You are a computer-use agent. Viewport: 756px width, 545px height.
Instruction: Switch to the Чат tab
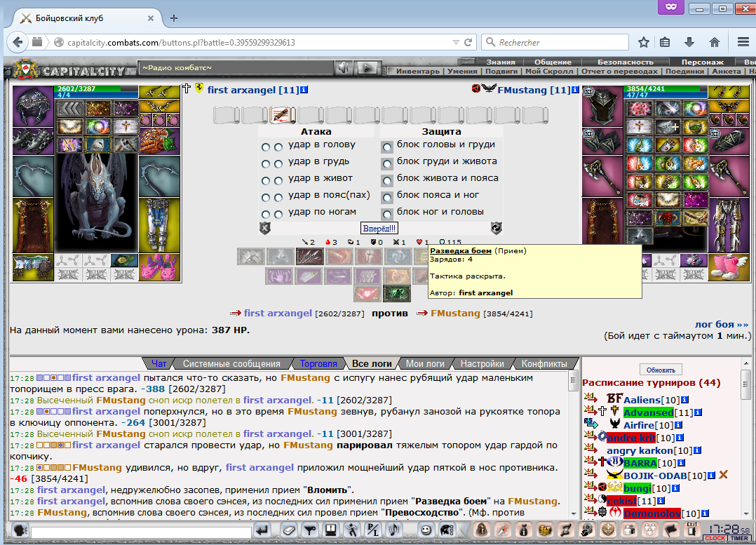[158, 363]
